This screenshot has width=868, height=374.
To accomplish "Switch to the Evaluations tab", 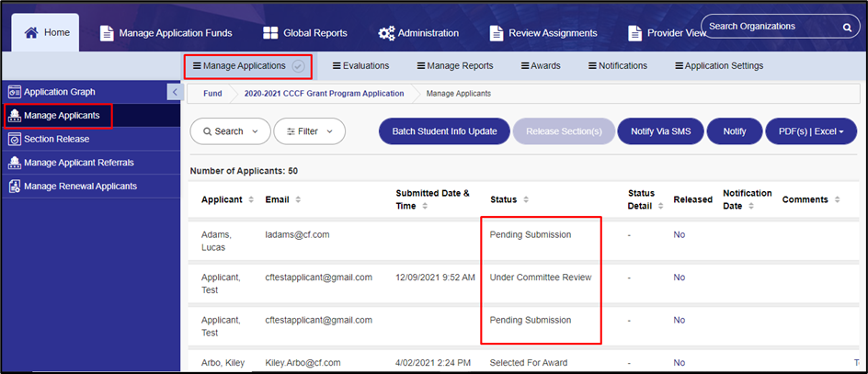I will (x=360, y=66).
